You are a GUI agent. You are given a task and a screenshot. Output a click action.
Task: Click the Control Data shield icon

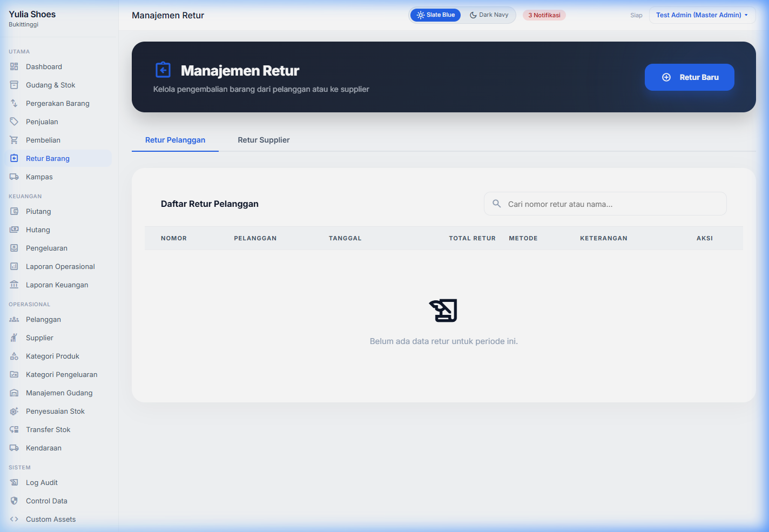coord(14,501)
